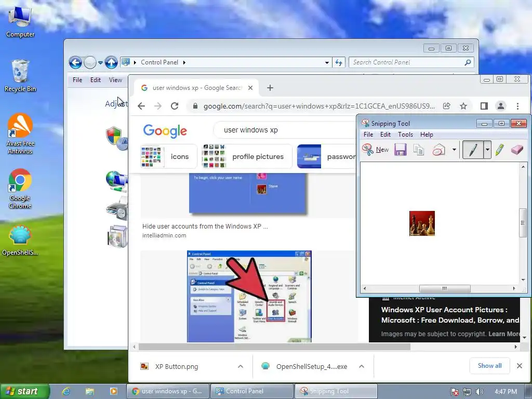Expand Control Panel address bar dropdown
The width and height of the screenshot is (532, 399).
coord(327,62)
